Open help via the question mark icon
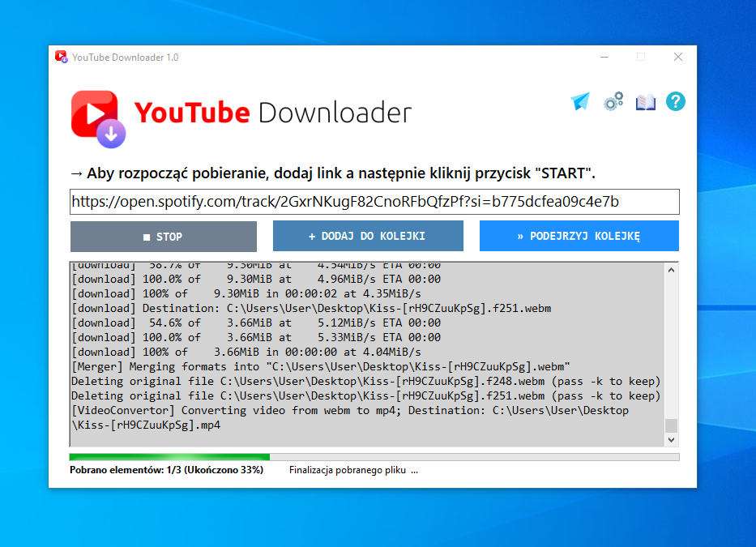 point(676,101)
